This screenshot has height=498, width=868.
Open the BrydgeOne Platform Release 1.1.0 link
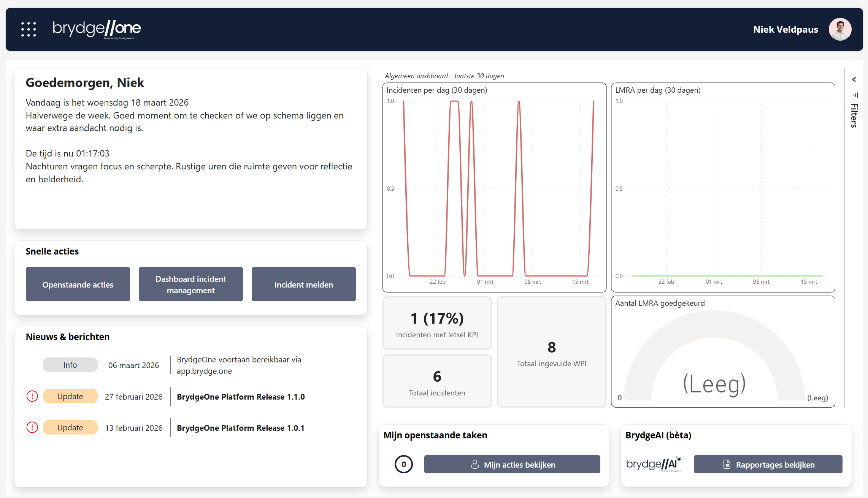coord(241,396)
